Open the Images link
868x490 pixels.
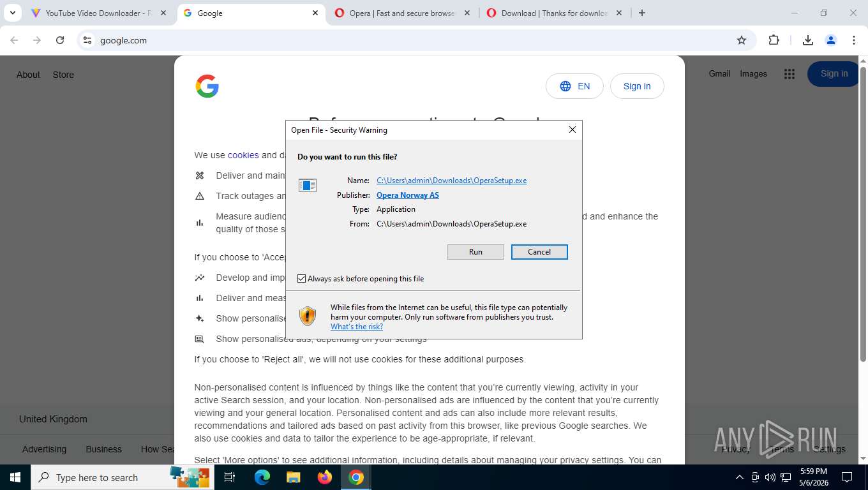(x=753, y=74)
